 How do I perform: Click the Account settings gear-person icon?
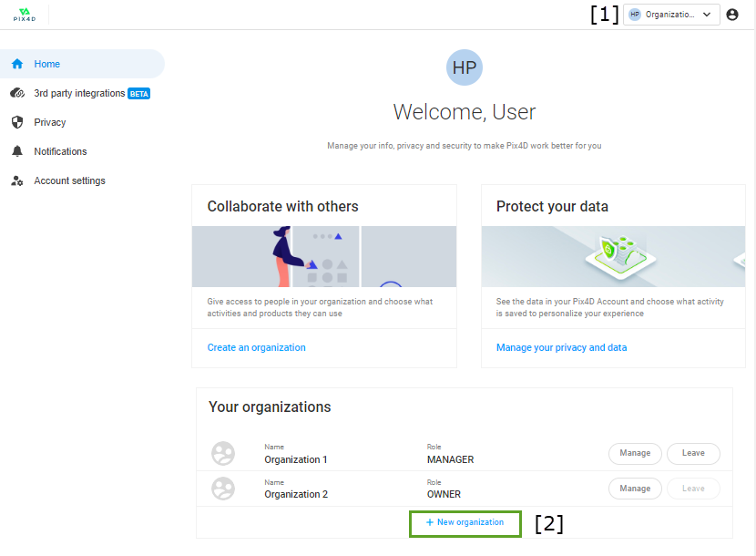pyautogui.click(x=16, y=180)
